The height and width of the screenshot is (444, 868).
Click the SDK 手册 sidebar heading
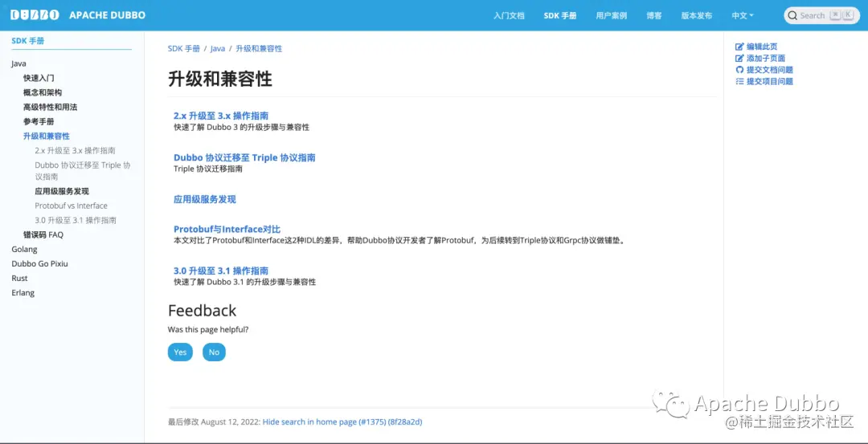[x=27, y=41]
